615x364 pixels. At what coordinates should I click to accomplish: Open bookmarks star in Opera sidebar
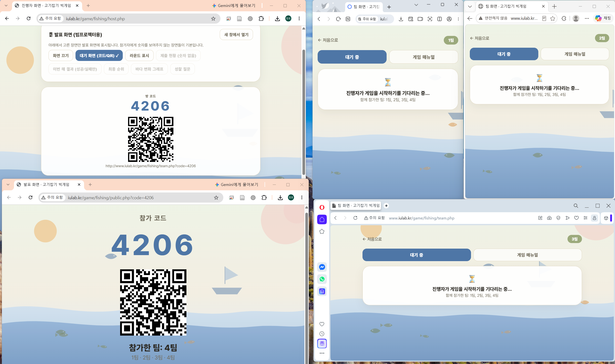point(322,232)
